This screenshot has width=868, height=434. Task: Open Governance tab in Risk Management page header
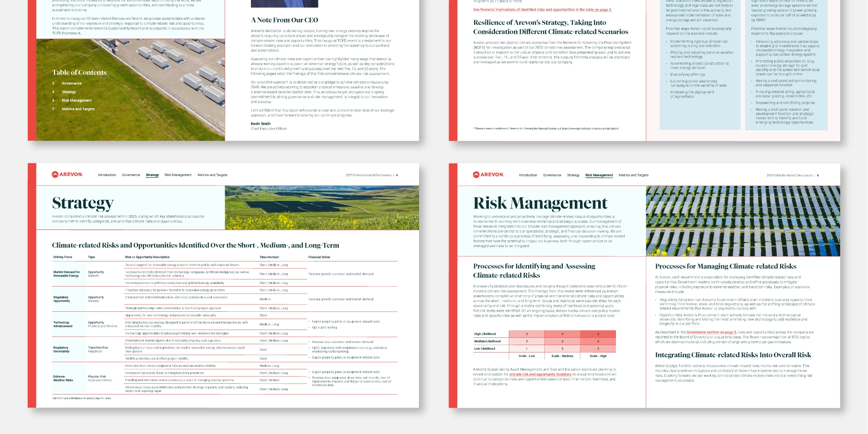click(552, 175)
